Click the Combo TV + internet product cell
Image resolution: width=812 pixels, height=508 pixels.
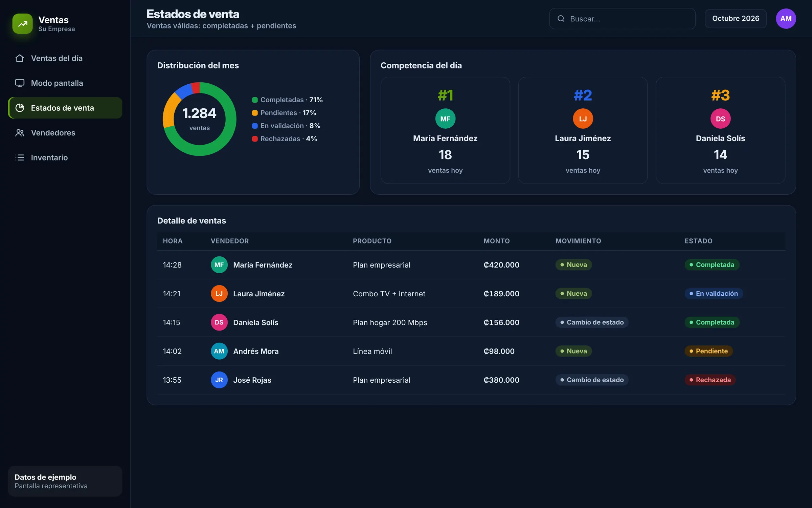pyautogui.click(x=389, y=294)
